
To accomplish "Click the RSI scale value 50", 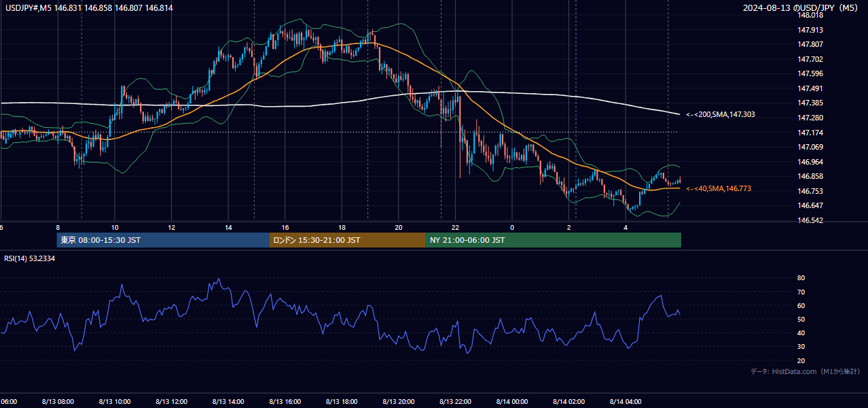I will tap(801, 319).
